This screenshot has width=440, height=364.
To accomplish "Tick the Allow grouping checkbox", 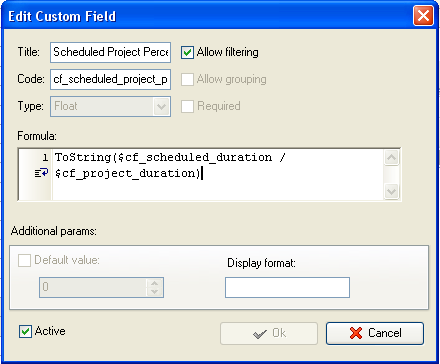I will [187, 79].
